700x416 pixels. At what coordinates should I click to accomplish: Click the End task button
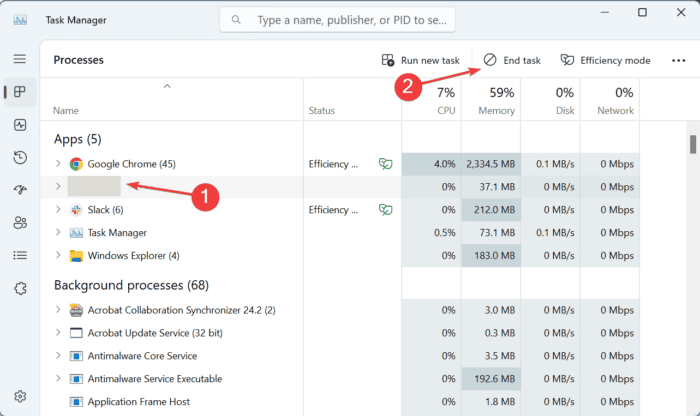[x=512, y=60]
